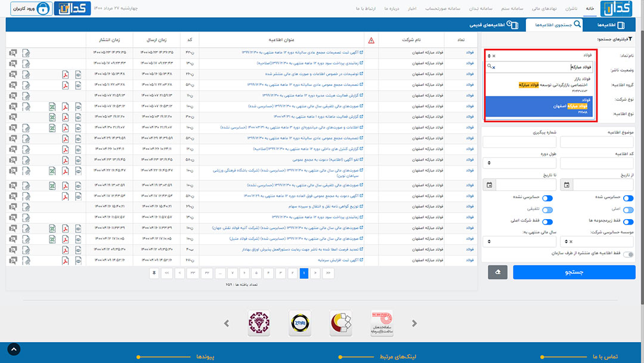Open 'طول دوره' dropdown
The width and height of the screenshot is (644, 363).
tap(519, 163)
